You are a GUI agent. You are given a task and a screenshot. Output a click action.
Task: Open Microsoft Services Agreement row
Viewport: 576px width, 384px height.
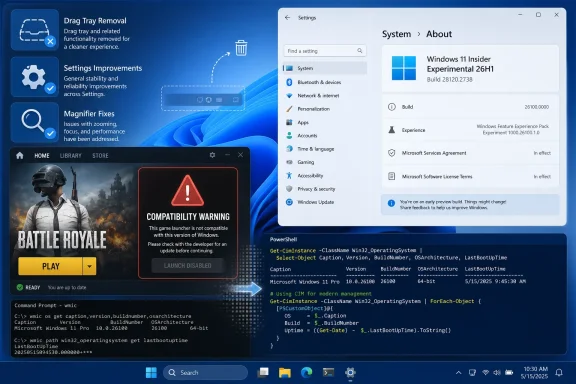point(470,153)
